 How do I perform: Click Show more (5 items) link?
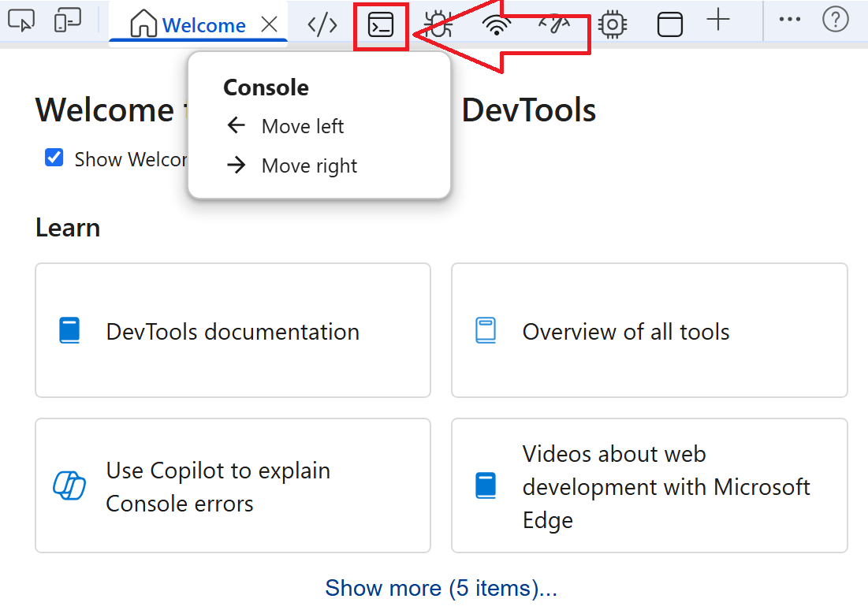[441, 588]
